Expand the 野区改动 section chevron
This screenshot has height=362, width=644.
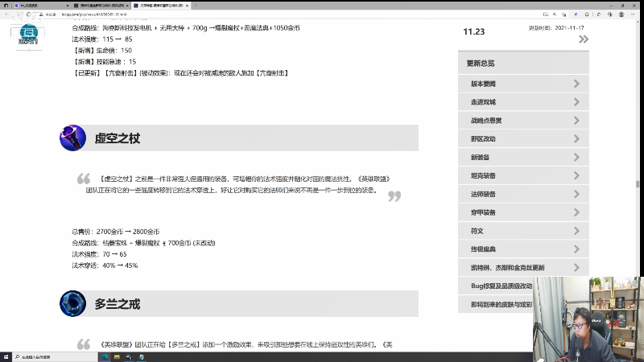576,138
